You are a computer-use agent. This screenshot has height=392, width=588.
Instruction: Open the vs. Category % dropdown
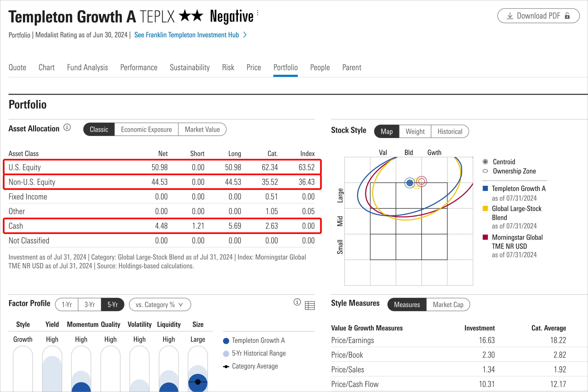point(160,304)
